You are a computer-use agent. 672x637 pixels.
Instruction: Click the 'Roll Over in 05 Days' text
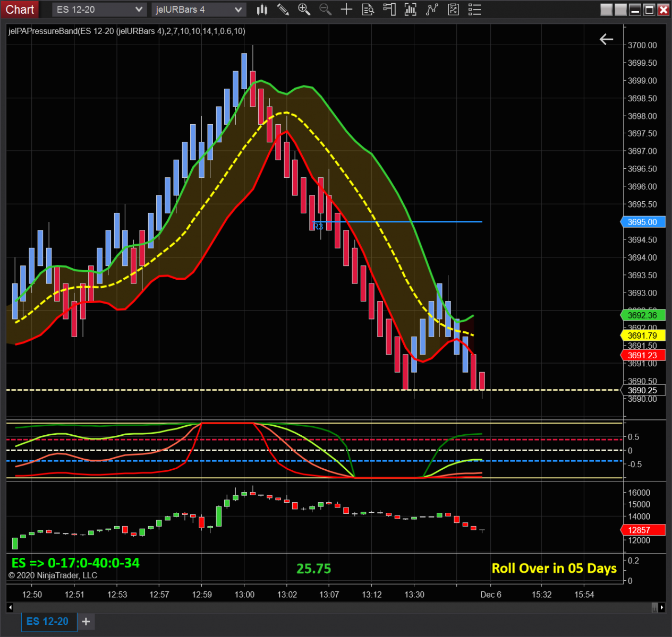tap(554, 569)
